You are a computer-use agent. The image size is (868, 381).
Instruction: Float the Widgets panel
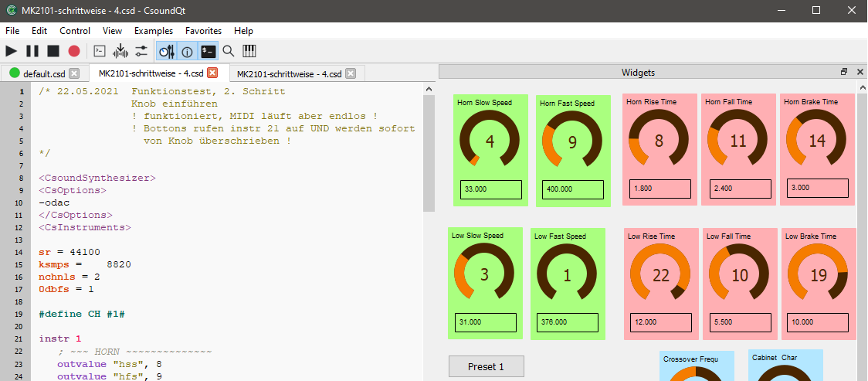844,72
